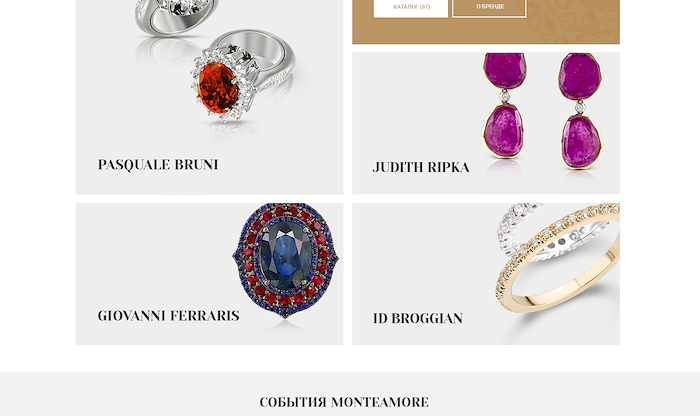
Task: Click the rose gold diamond band ring
Action: [558, 263]
